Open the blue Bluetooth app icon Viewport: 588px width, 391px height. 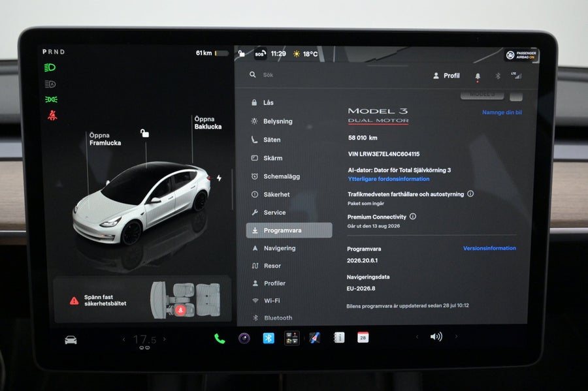tap(268, 338)
